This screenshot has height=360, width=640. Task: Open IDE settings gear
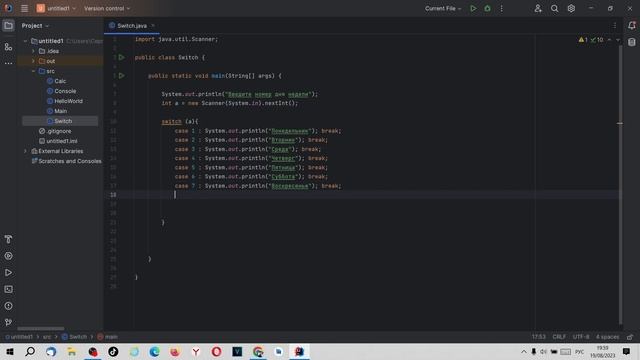pyautogui.click(x=571, y=8)
